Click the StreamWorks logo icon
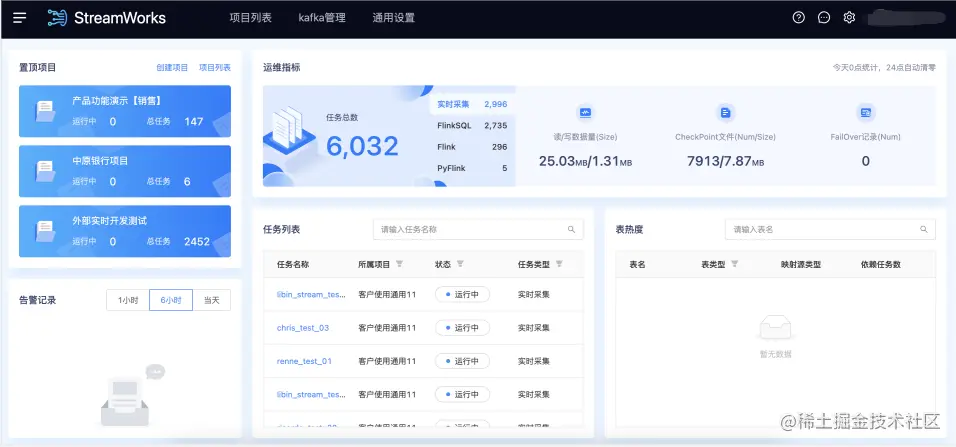The width and height of the screenshot is (956, 447). [x=57, y=18]
